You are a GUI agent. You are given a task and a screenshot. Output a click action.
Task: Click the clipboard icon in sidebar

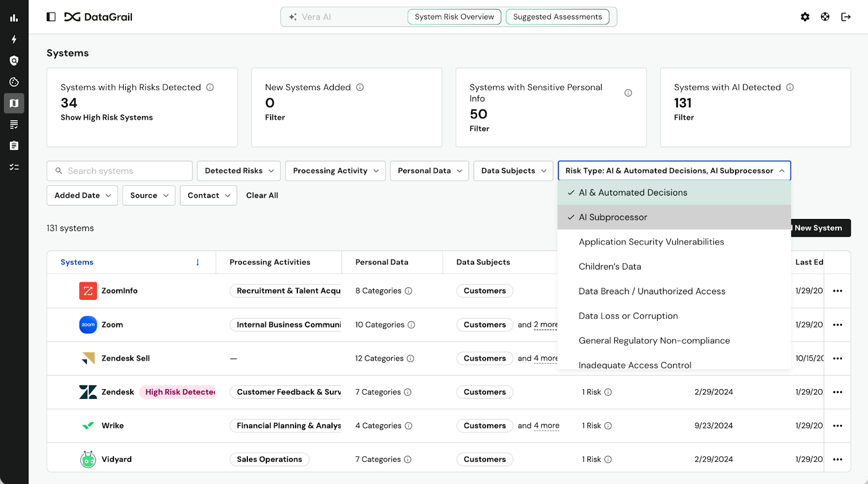point(14,146)
